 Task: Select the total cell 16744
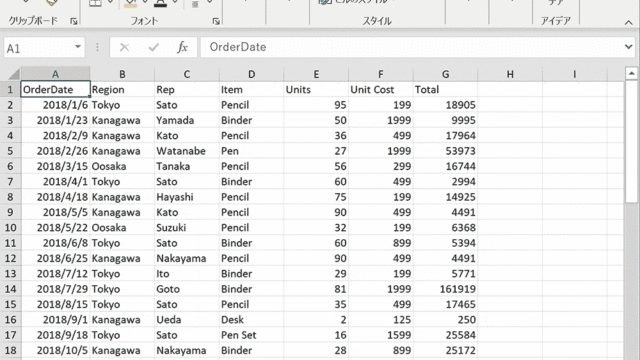point(445,166)
